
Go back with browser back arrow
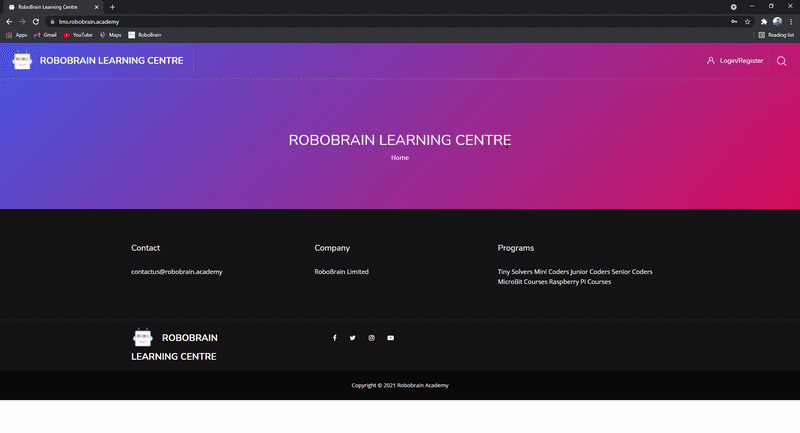(x=9, y=21)
